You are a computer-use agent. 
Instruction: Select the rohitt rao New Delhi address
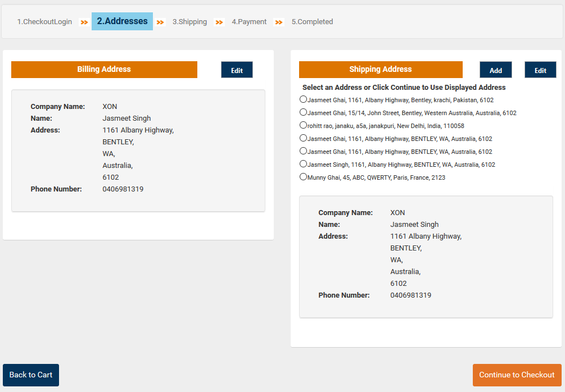click(303, 125)
